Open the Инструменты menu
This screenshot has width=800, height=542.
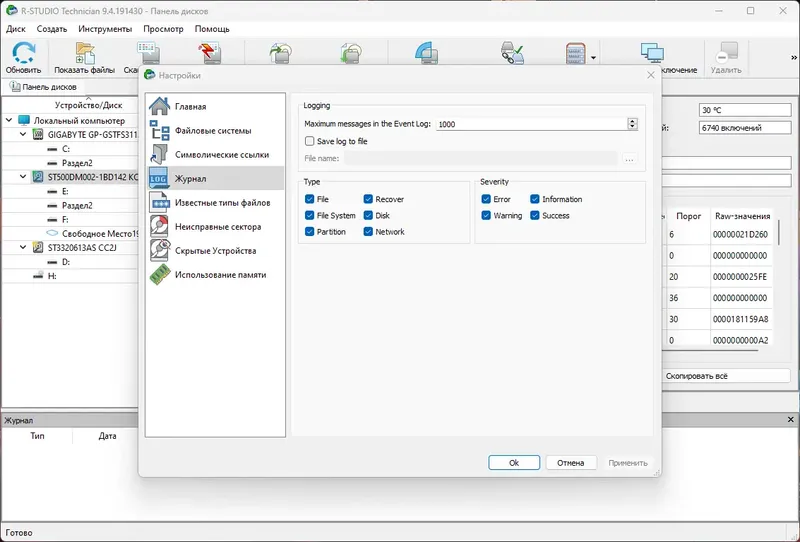point(105,29)
